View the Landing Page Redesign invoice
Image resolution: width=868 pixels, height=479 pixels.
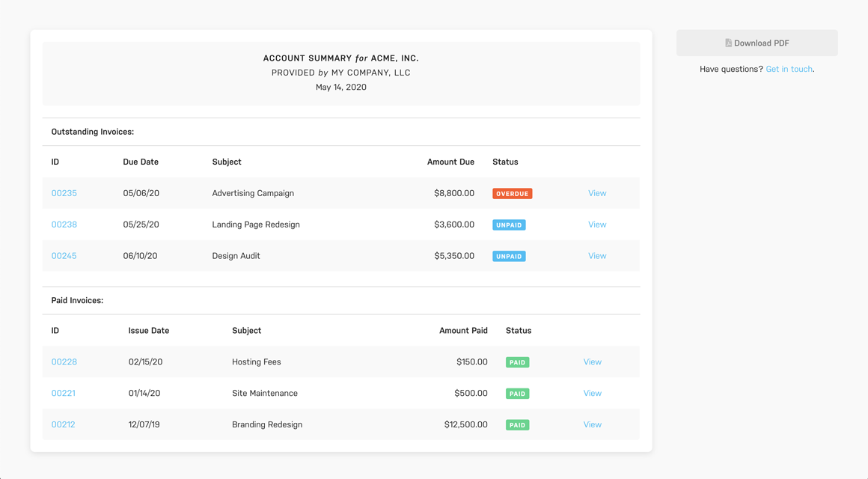click(597, 225)
